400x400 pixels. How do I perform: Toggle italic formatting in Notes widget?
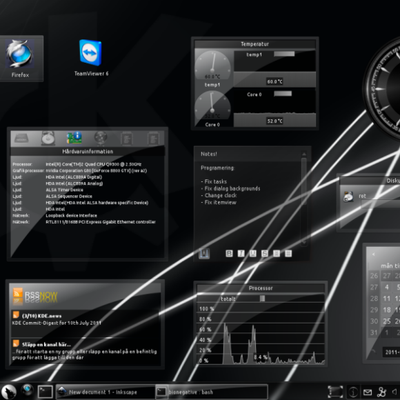[241, 254]
